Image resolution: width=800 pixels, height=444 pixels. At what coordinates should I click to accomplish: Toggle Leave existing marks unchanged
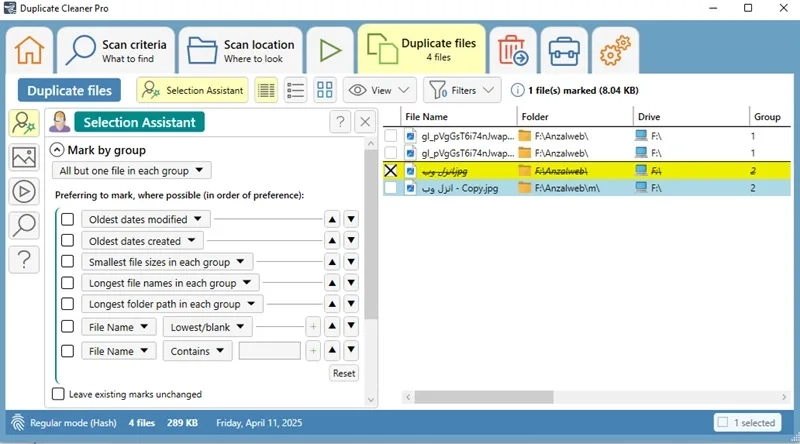(58, 394)
